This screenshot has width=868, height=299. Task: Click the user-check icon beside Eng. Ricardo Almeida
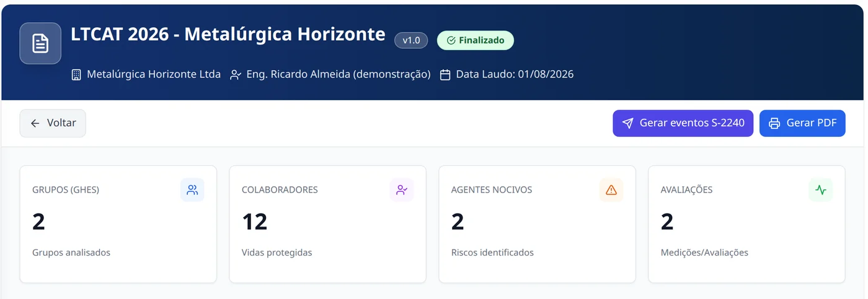coord(236,75)
